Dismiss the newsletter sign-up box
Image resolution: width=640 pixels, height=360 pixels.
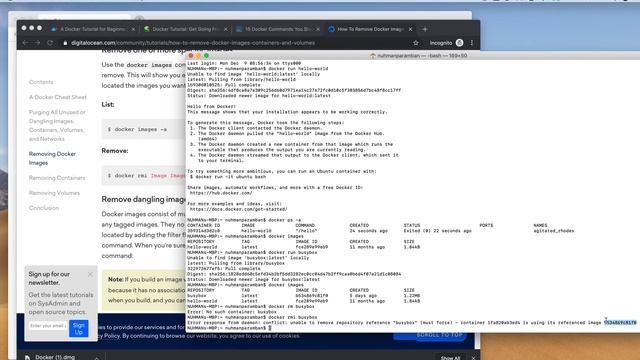90,274
